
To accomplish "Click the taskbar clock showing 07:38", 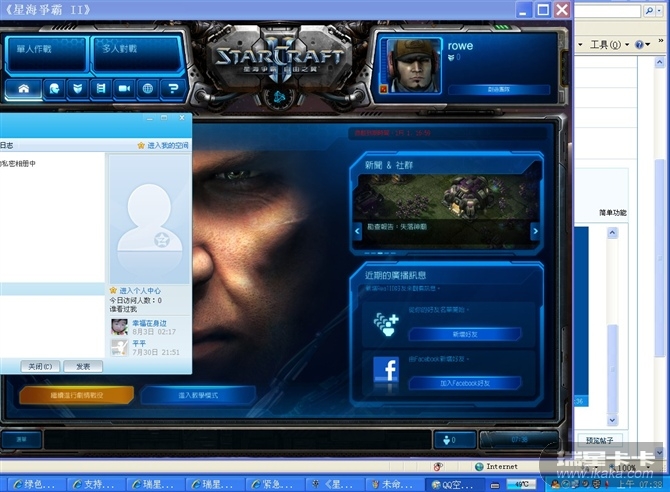I will pyautogui.click(x=640, y=484).
